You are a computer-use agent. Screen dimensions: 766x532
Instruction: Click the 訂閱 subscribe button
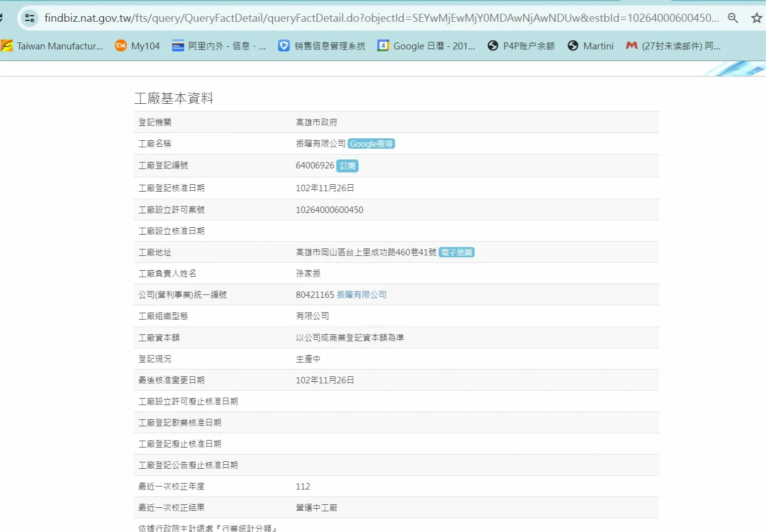click(x=347, y=166)
